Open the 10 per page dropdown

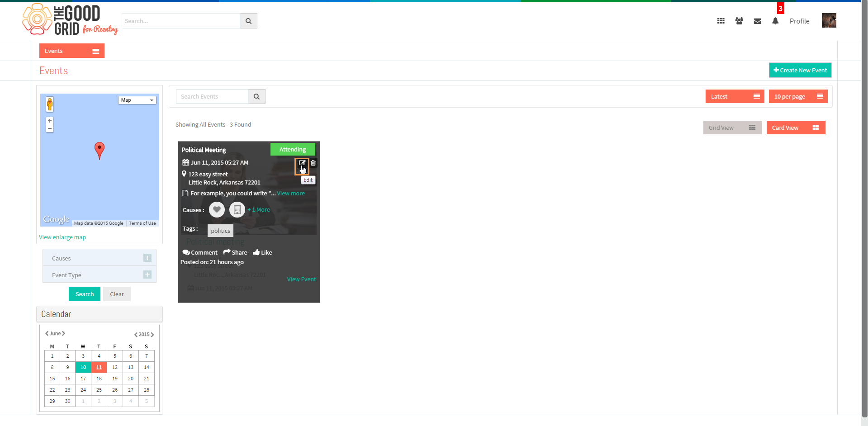pyautogui.click(x=798, y=96)
